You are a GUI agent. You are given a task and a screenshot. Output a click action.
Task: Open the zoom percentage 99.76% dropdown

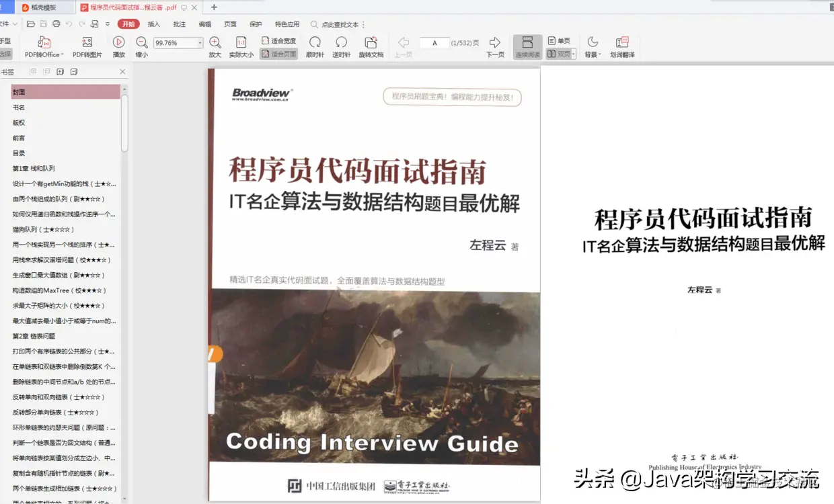pyautogui.click(x=200, y=42)
